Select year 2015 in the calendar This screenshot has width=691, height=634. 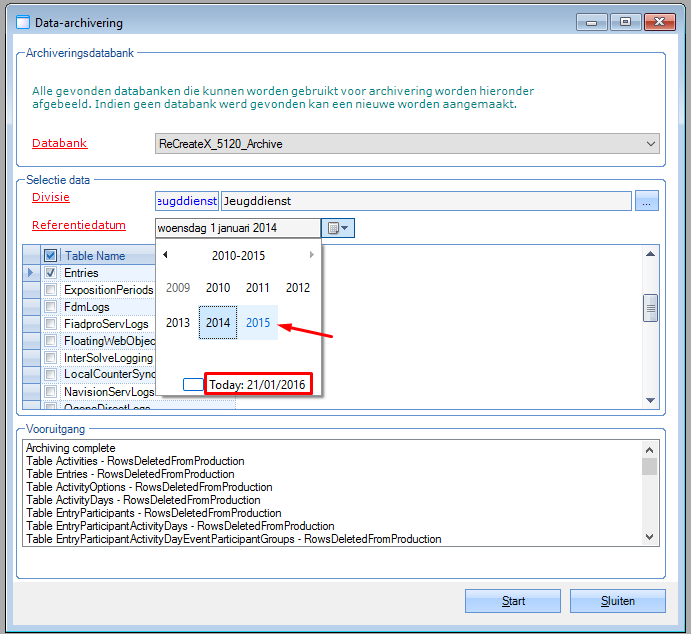(258, 323)
